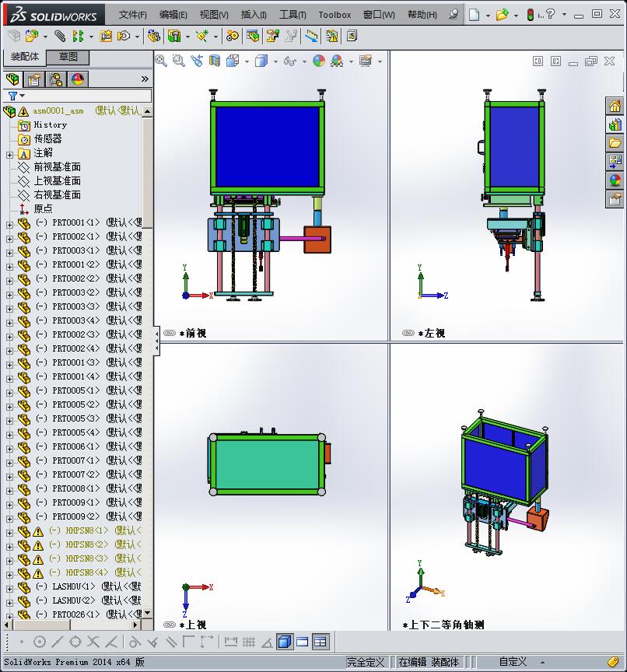
Task: Click the View Settings monitor icon
Action: pyautogui.click(x=366, y=61)
